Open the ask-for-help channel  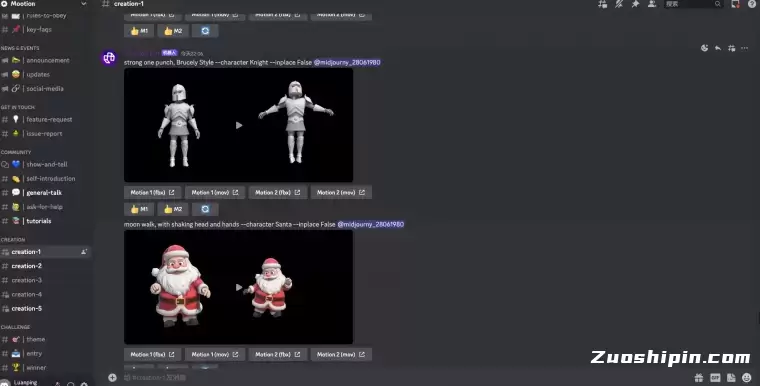(x=46, y=207)
